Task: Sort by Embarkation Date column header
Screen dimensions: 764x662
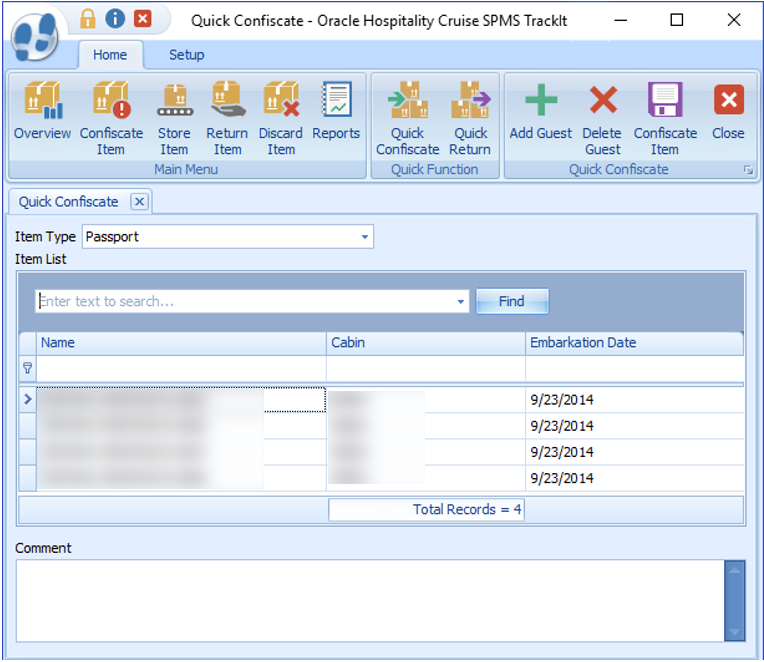Action: pos(634,343)
